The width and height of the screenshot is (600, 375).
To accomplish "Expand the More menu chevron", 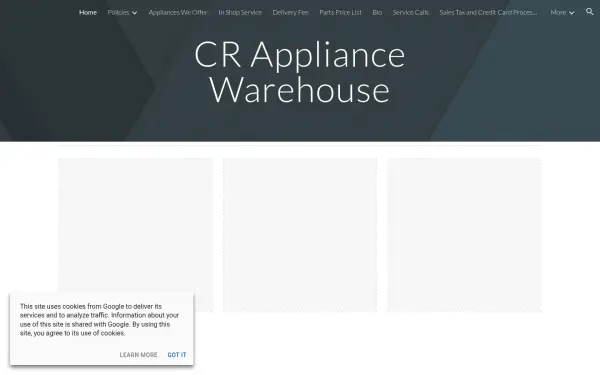I will coord(571,13).
